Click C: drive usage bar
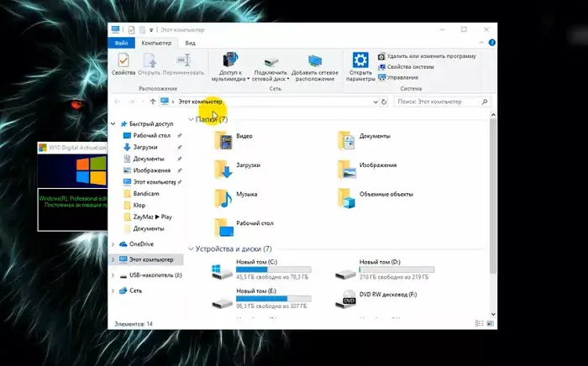 [x=274, y=269]
